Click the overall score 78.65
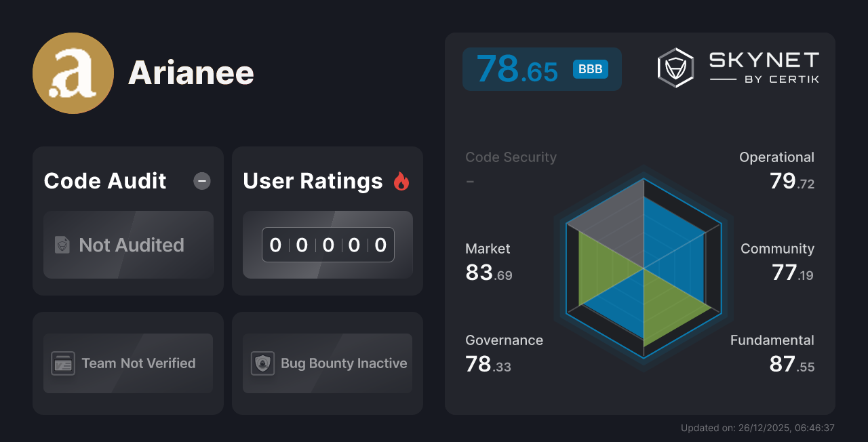This screenshot has height=442, width=868. point(517,68)
